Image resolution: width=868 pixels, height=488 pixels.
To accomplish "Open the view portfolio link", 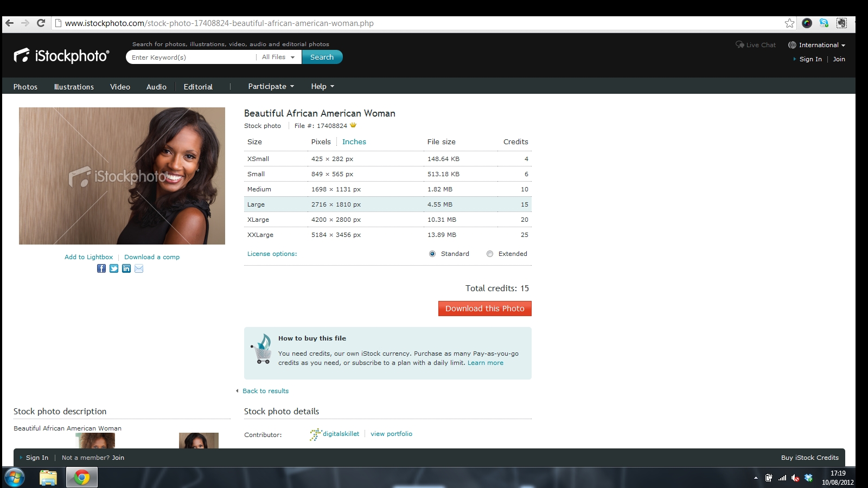I will [391, 434].
